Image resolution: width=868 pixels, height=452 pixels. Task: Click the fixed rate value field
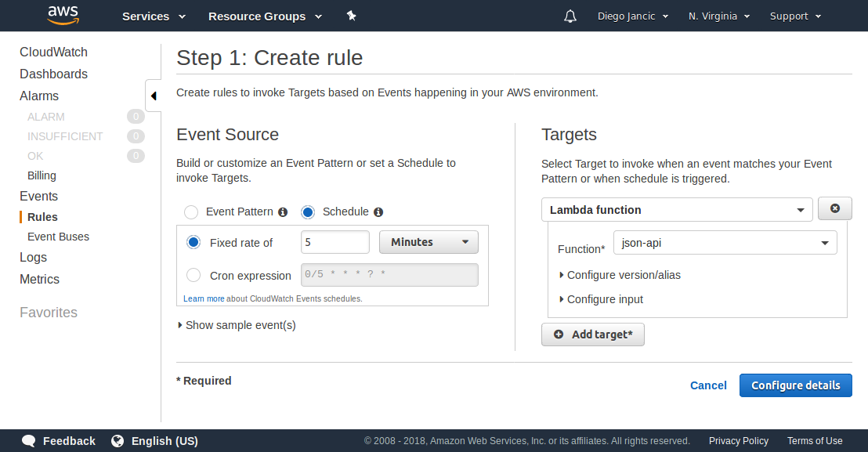[x=335, y=242]
